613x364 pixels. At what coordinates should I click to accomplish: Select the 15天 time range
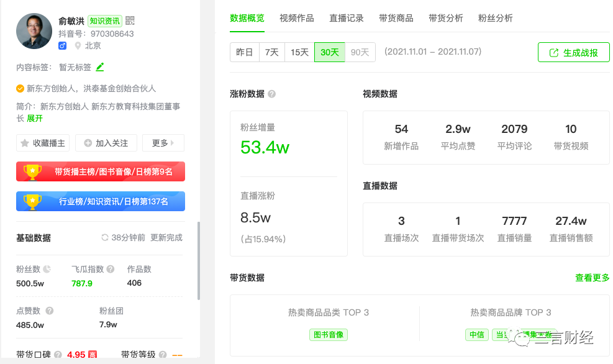click(x=299, y=52)
